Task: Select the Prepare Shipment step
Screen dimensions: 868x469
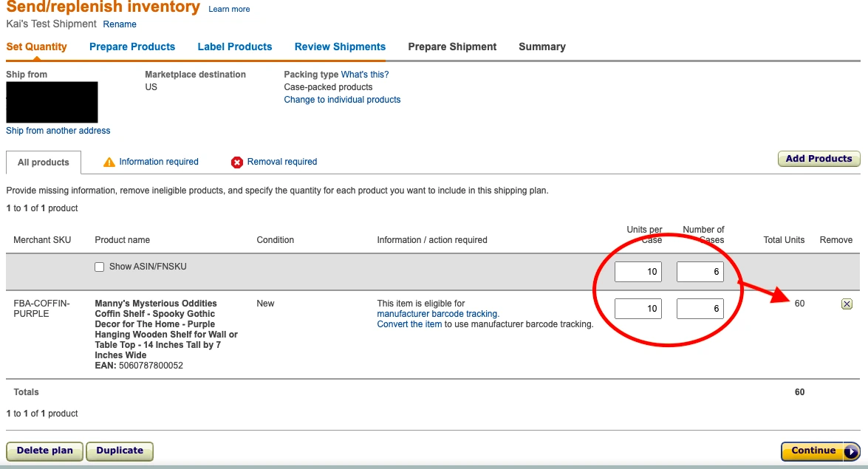Action: coord(452,47)
